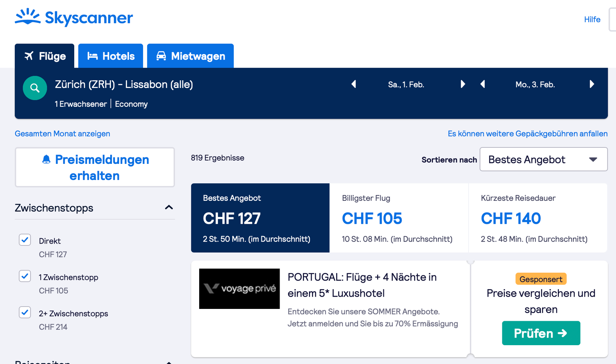Click the 1 Erwachsener traveller text

81,104
